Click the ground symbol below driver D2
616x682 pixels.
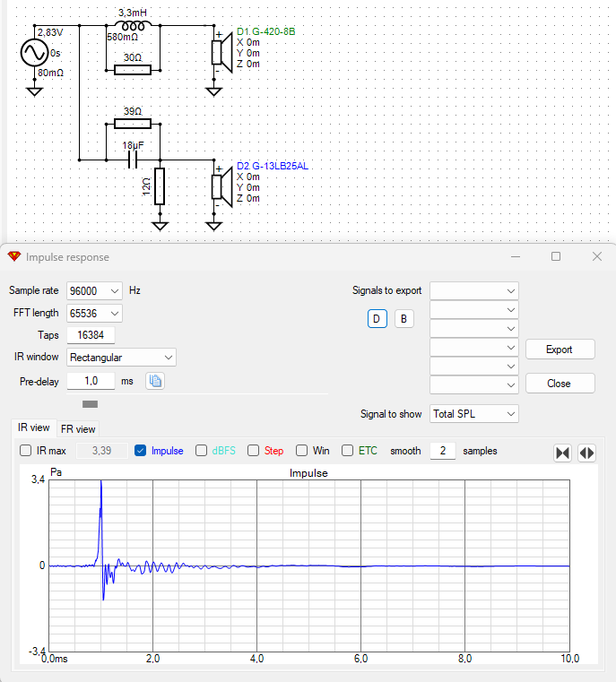[213, 226]
